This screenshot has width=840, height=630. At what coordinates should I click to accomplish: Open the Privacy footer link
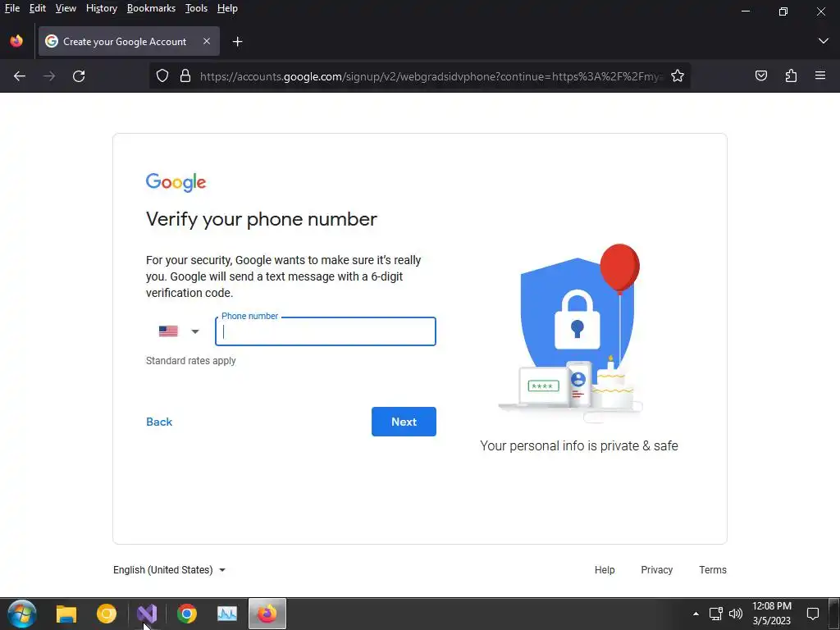tap(657, 570)
